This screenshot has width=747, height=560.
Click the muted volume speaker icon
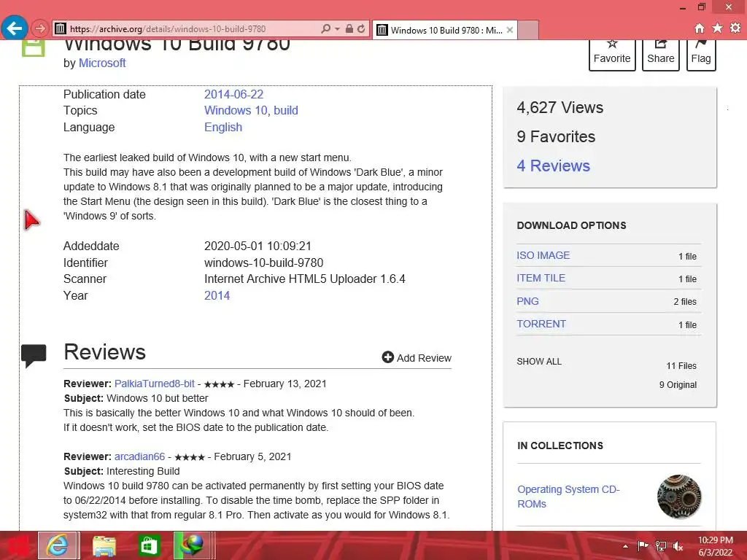click(x=678, y=546)
